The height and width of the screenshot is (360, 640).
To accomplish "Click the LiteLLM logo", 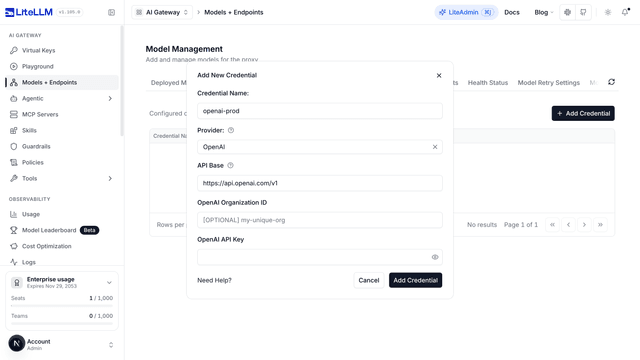I will pos(29,12).
